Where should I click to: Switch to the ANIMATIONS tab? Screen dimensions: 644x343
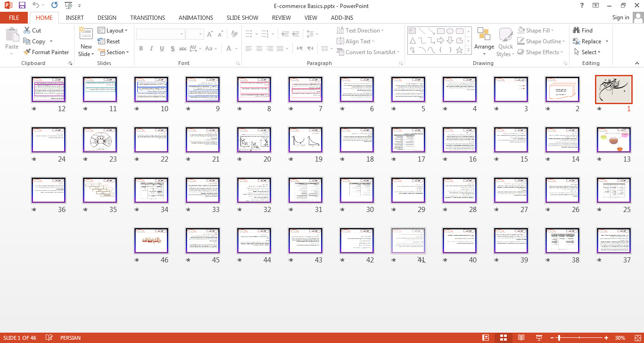196,18
